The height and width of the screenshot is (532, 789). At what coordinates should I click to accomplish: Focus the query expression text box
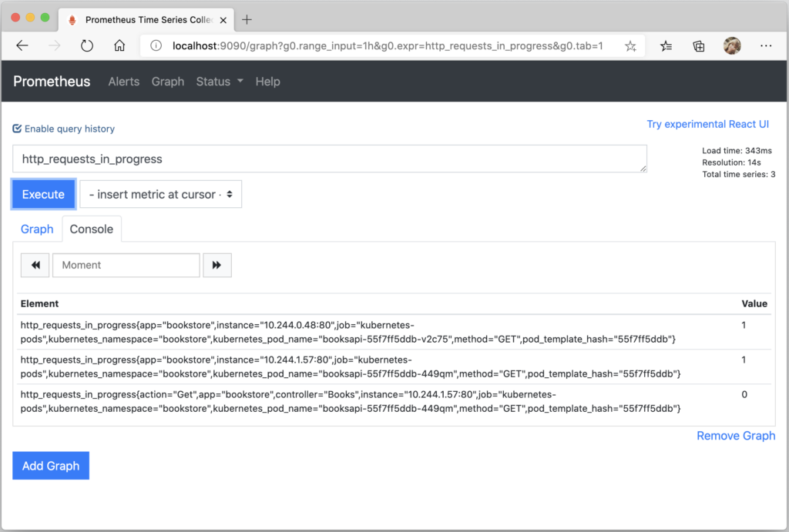[330, 159]
